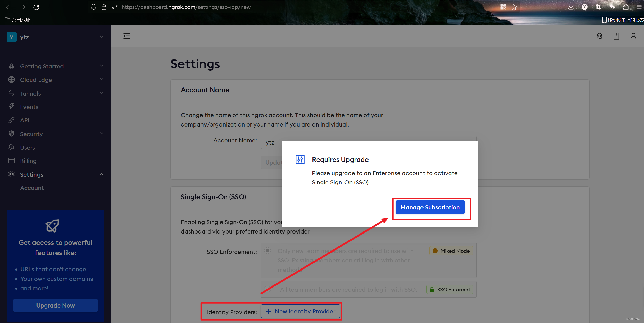Expand the ytz account switcher dropdown

[x=101, y=37]
